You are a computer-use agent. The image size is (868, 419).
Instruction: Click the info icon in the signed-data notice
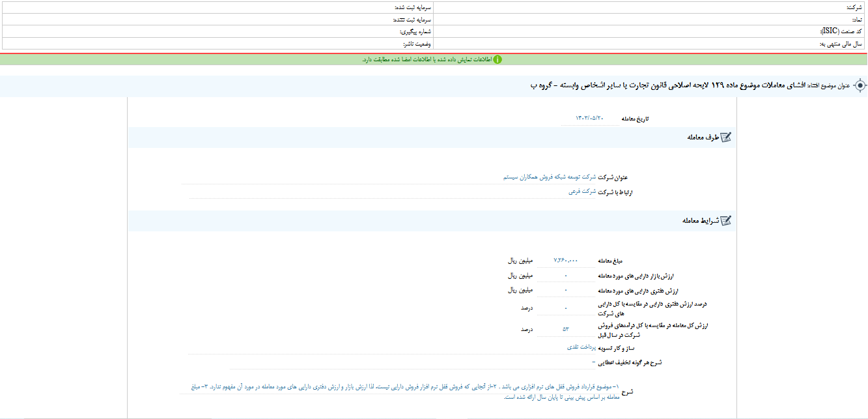[x=498, y=59]
